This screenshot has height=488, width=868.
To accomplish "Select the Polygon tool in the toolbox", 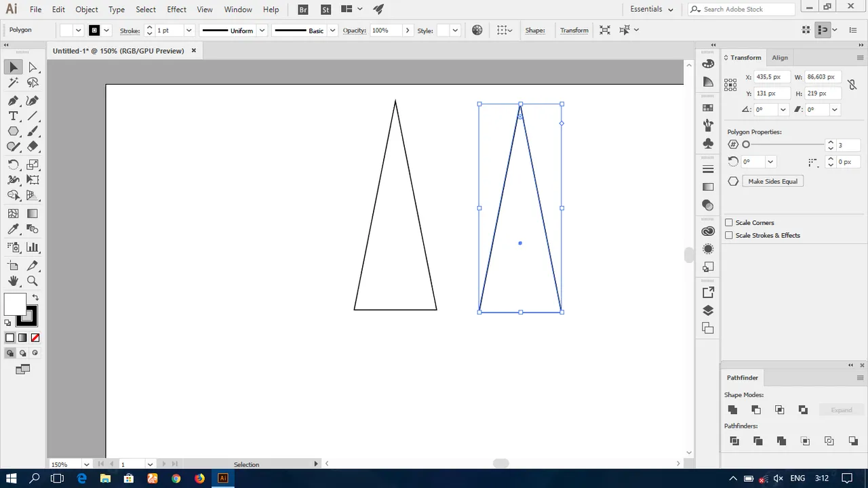I will point(13,131).
